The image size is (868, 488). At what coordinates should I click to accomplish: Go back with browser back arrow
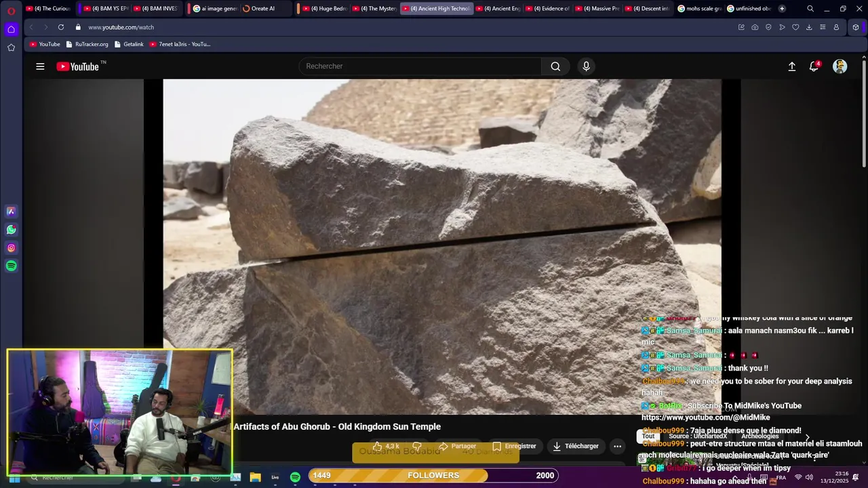[x=31, y=27]
